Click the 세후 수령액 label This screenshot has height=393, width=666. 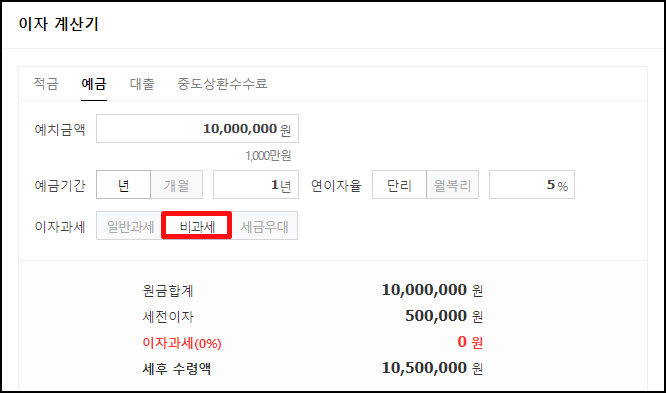177,368
